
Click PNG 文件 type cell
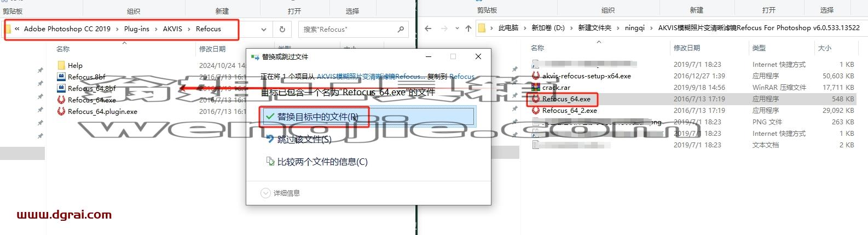(767, 122)
